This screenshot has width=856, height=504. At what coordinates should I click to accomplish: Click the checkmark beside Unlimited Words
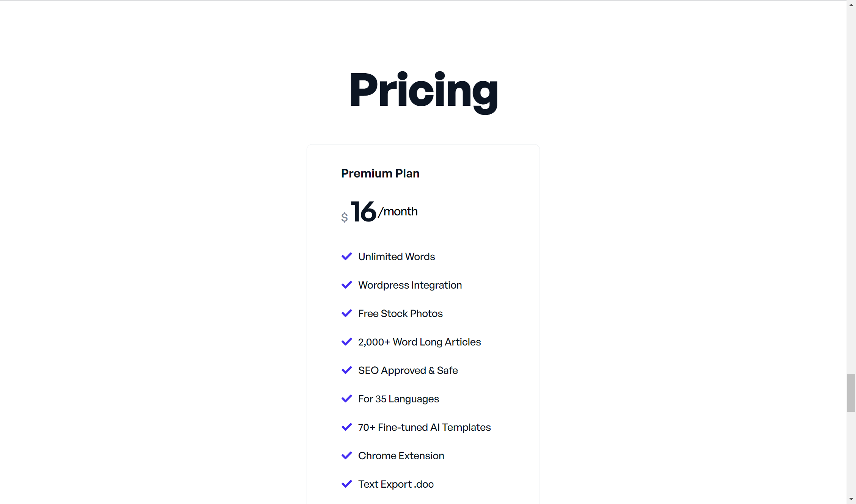click(x=346, y=257)
